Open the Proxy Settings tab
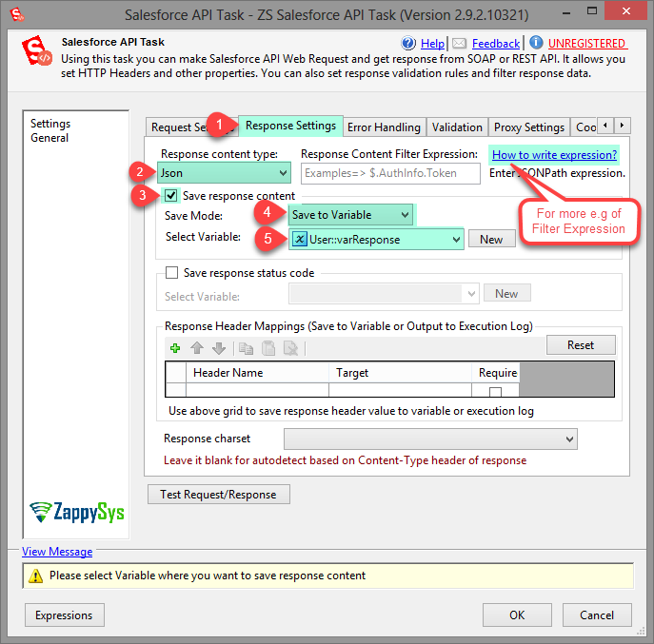 tap(528, 127)
